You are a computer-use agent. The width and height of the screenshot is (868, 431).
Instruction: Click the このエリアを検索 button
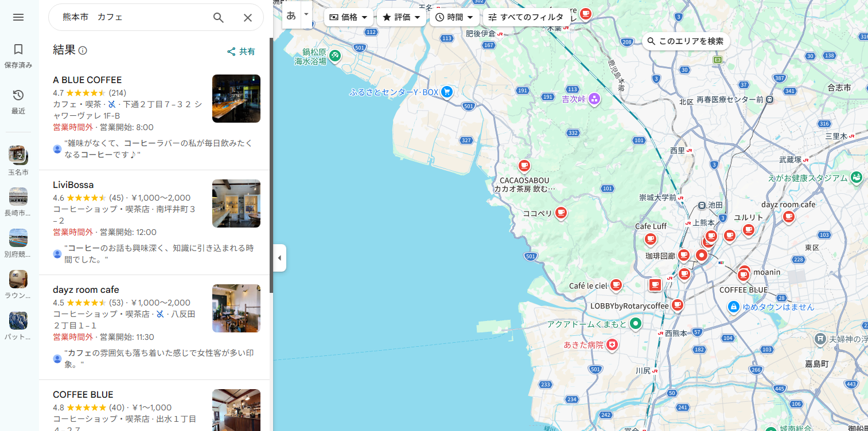(x=686, y=41)
